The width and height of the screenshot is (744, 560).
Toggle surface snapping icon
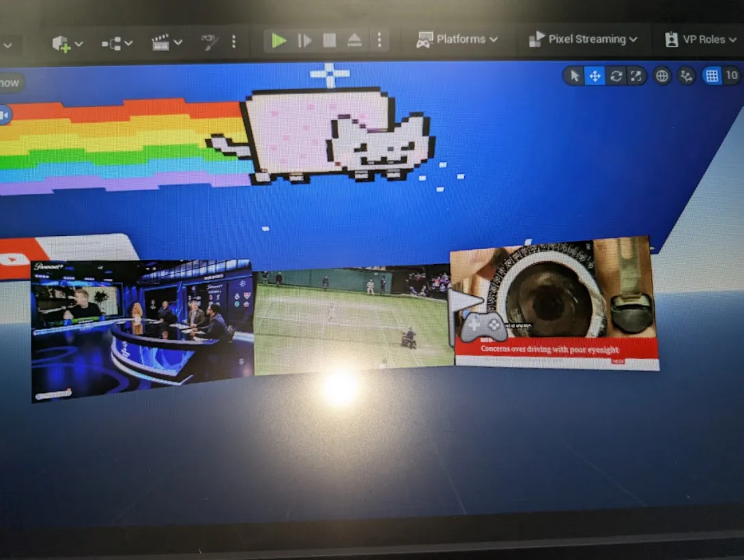click(687, 76)
